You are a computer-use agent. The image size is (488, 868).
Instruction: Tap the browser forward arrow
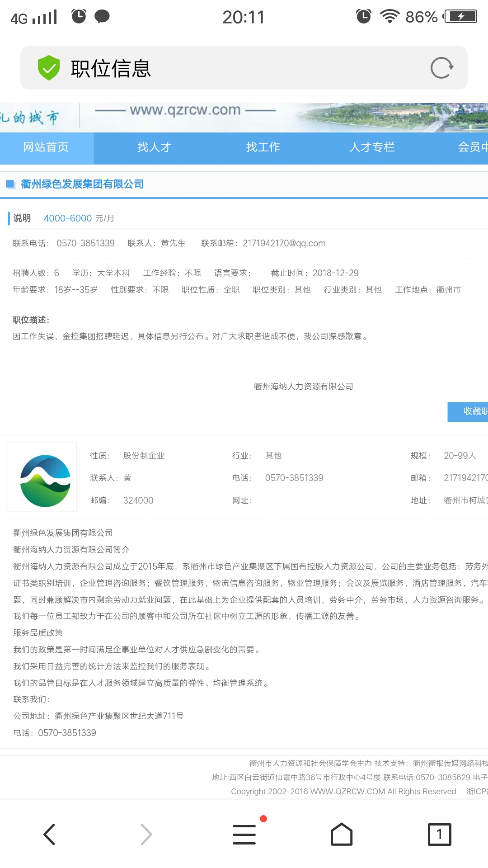(x=146, y=834)
